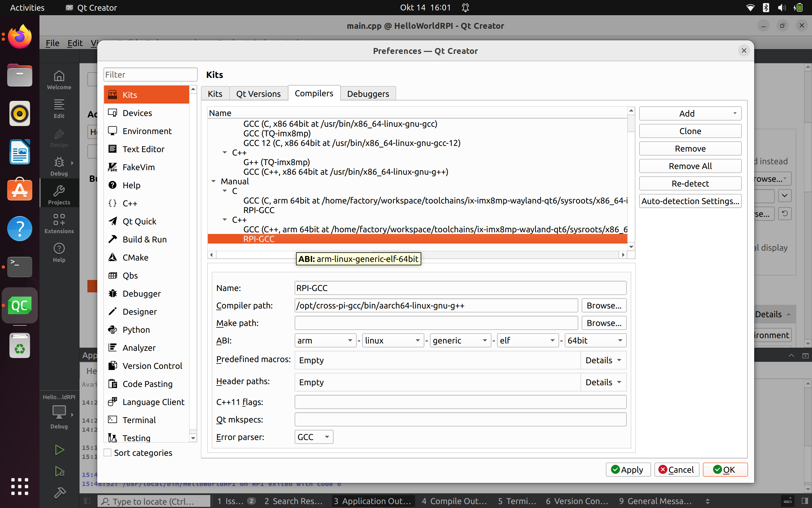Open the File menu in Qt Creator
Viewport: 812px width, 508px height.
click(x=52, y=43)
